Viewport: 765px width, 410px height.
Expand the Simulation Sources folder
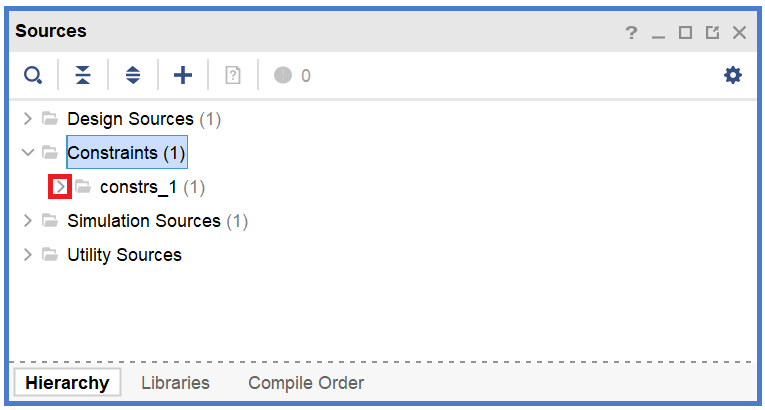tap(28, 221)
